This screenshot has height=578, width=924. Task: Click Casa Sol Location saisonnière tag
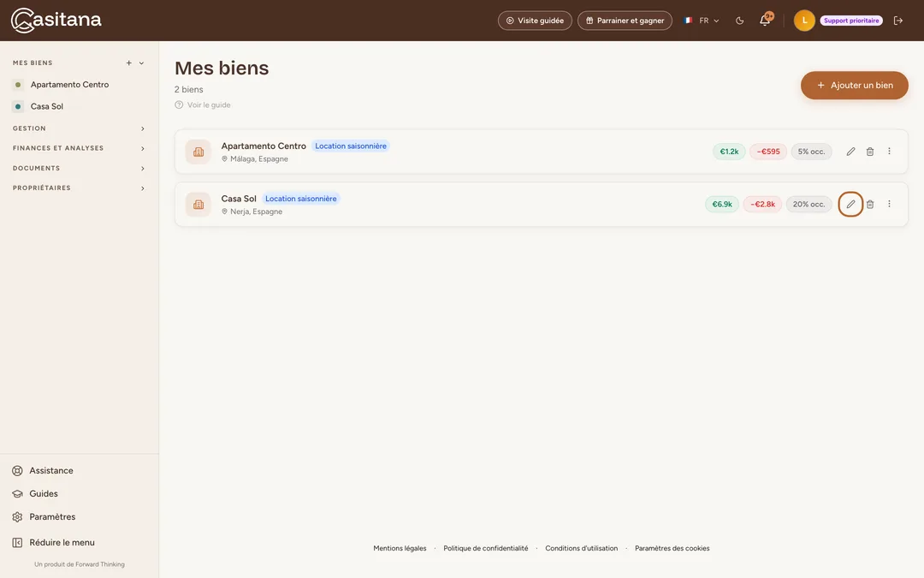[301, 199]
